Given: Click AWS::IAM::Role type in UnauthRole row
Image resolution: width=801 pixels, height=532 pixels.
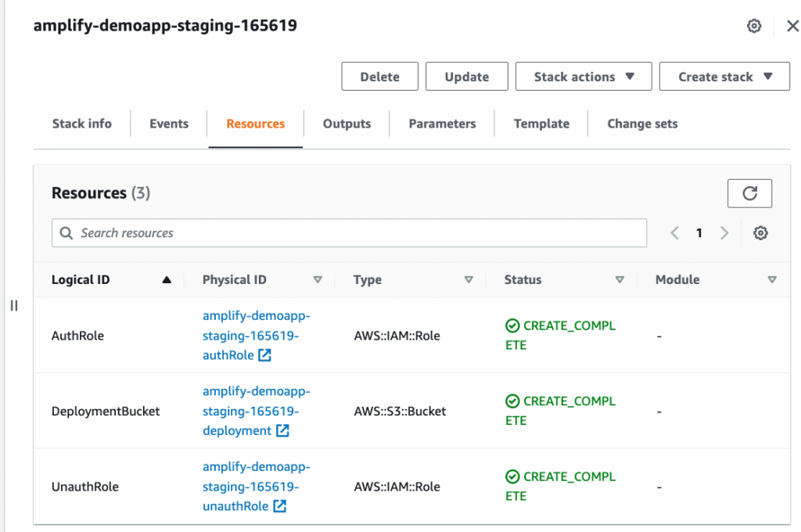Looking at the screenshot, I should click(x=397, y=487).
